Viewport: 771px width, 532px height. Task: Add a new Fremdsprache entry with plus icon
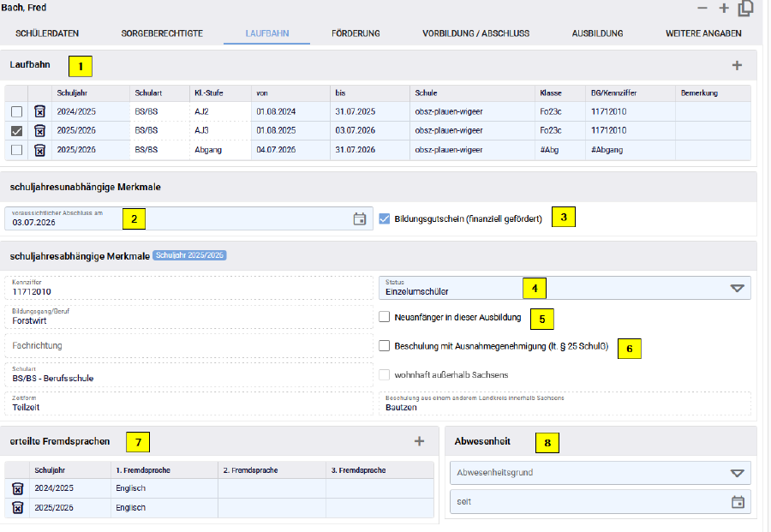tap(419, 441)
